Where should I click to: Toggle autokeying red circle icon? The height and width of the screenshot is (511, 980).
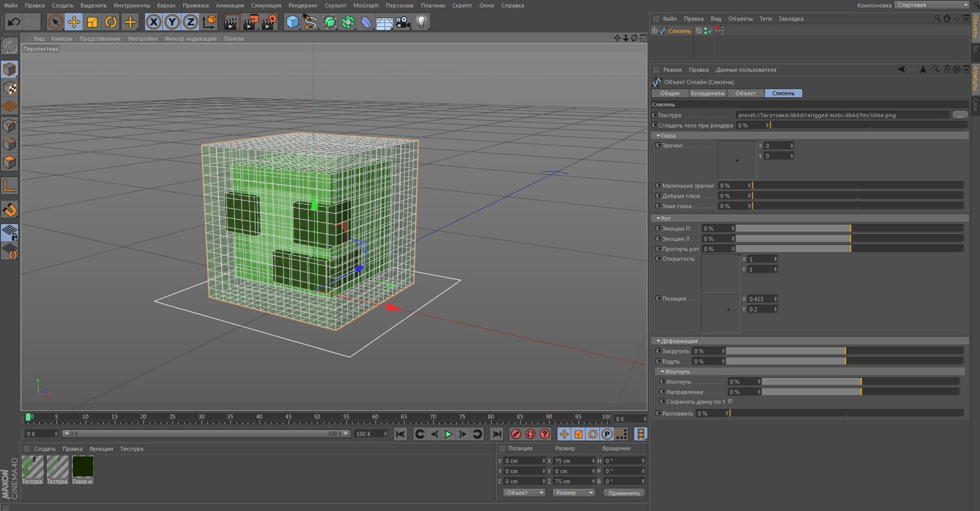(x=530, y=434)
